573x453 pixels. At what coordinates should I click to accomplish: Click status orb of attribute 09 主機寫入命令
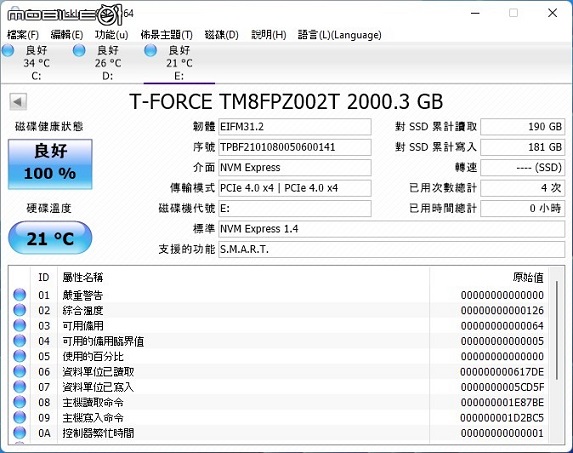20,418
